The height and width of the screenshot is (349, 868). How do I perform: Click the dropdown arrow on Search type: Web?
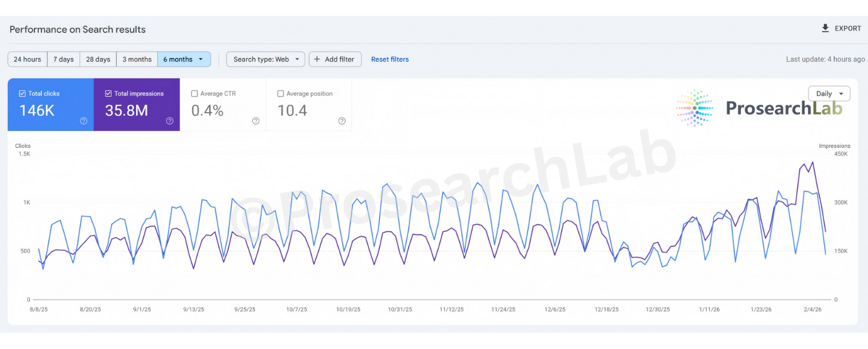(298, 59)
